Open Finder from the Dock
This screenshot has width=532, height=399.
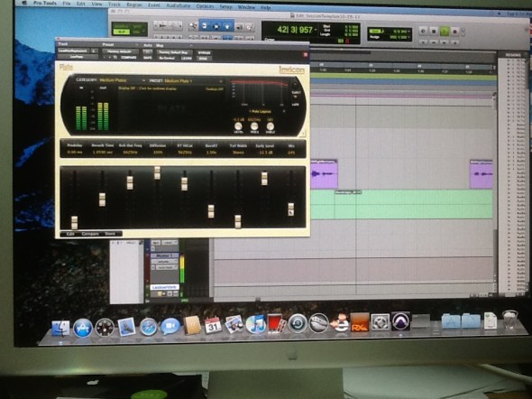tap(60, 329)
